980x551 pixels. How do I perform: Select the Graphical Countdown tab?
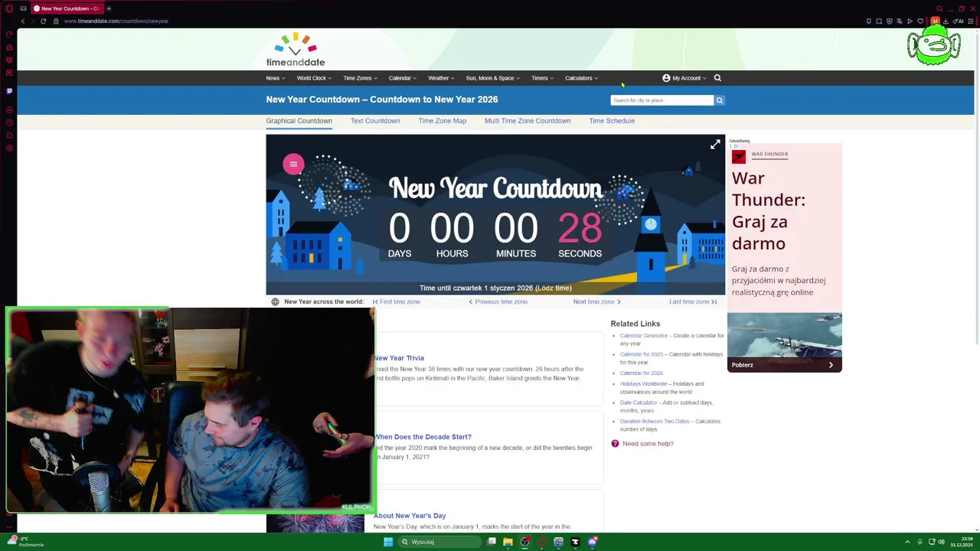[299, 121]
